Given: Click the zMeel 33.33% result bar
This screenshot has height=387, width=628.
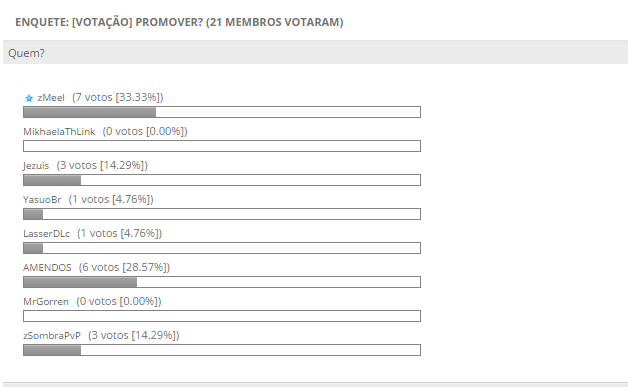Looking at the screenshot, I should [x=222, y=112].
